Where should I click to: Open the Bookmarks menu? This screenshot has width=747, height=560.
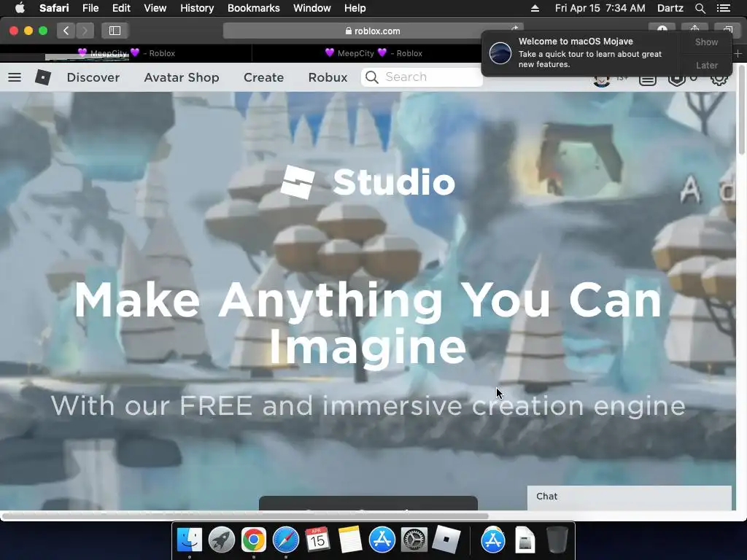click(x=253, y=8)
